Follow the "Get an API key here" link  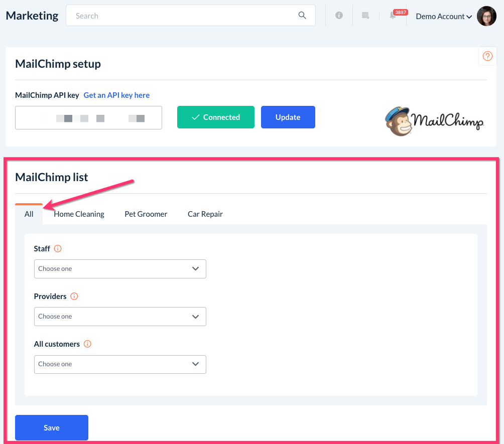(116, 95)
